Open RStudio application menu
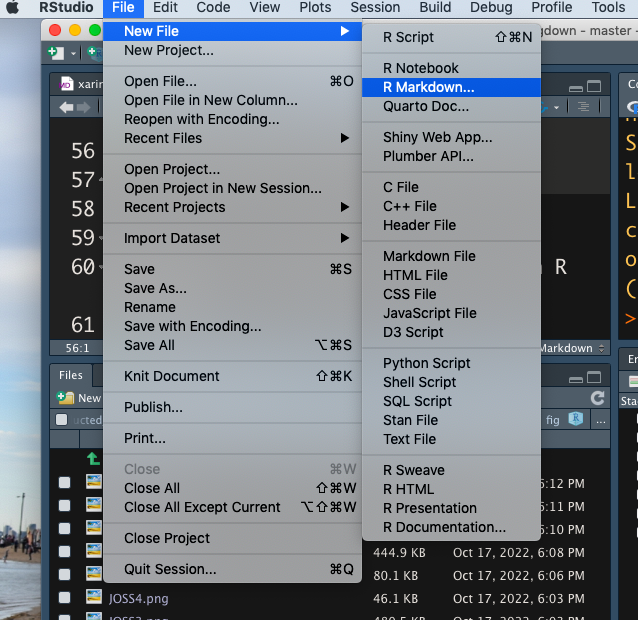Image resolution: width=638 pixels, height=620 pixels. [x=66, y=8]
